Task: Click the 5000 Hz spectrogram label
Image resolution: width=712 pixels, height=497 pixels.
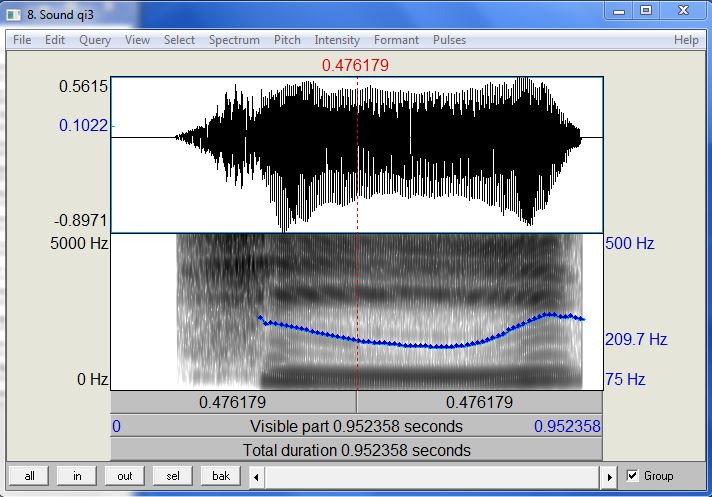Action: click(x=79, y=243)
